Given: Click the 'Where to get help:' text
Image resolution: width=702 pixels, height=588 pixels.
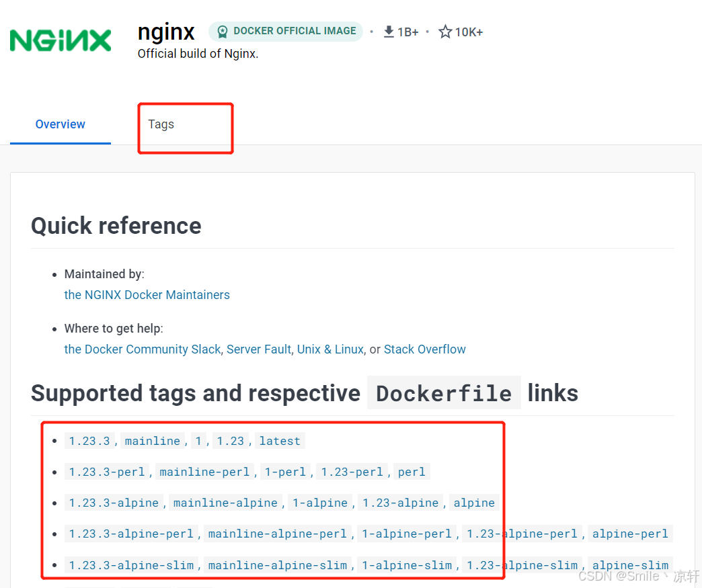Looking at the screenshot, I should click(114, 329).
